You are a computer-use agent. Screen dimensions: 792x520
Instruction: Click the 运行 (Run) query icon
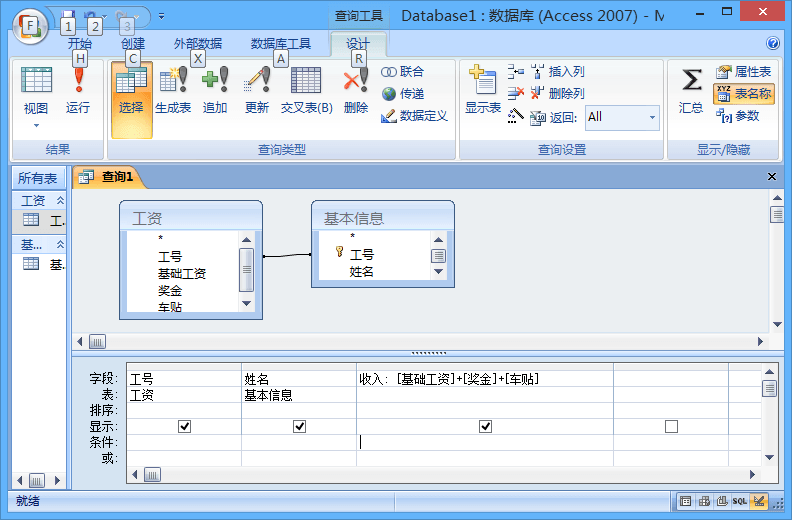78,91
